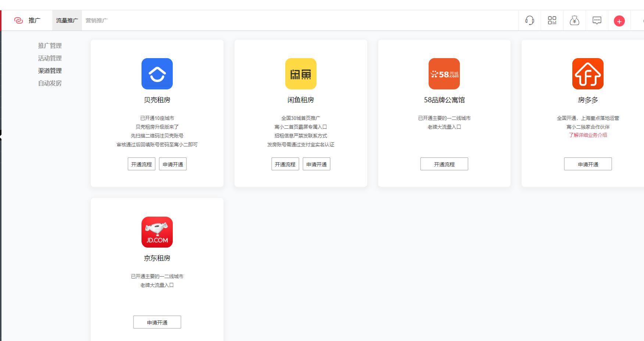
Task: Click the 闲鱼 yellow logo
Action: click(x=301, y=74)
